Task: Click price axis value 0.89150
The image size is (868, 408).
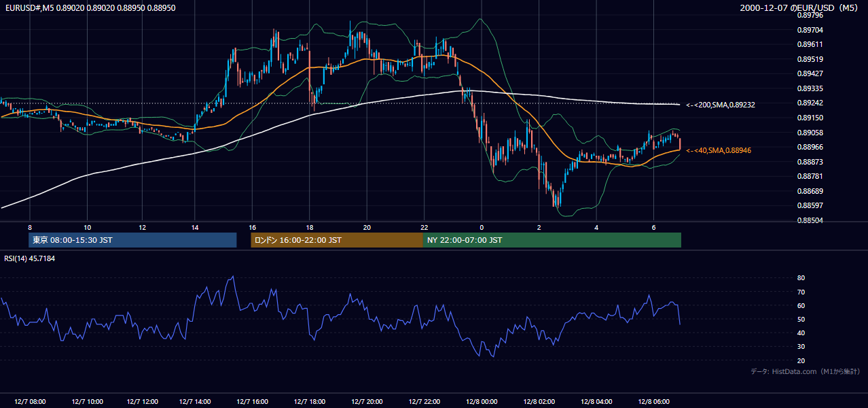Action: 810,118
